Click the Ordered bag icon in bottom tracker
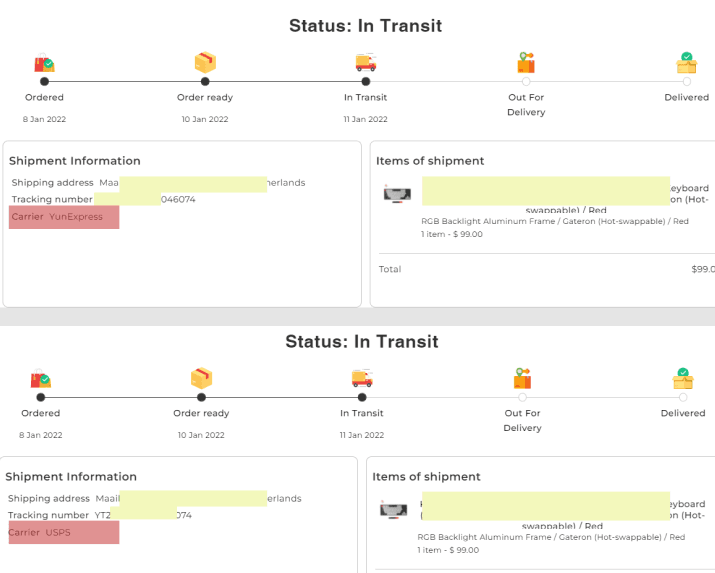Viewport: 715px width, 573px height. click(41, 379)
